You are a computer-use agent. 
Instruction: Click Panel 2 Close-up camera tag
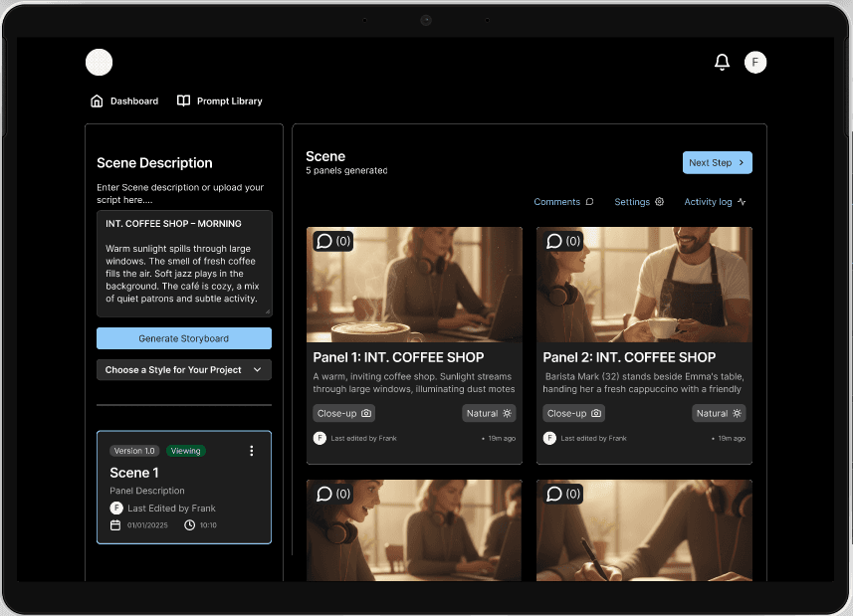(573, 413)
